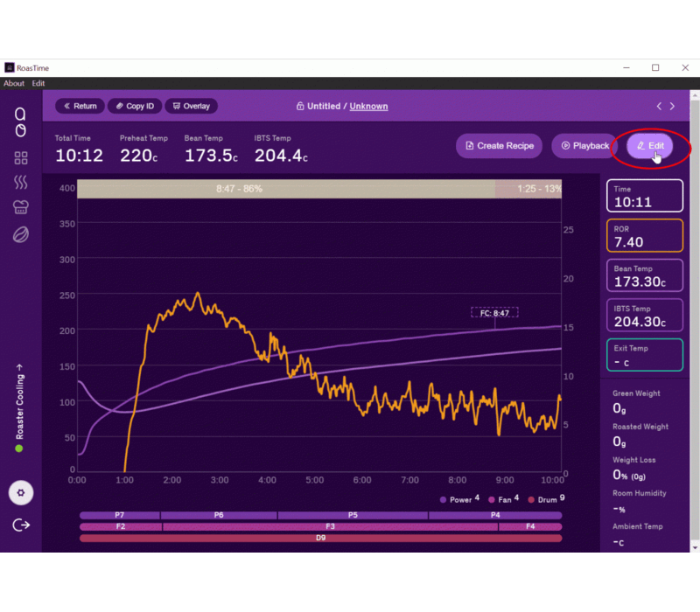Click the Create Recipe button
The image size is (700, 612).
(500, 146)
